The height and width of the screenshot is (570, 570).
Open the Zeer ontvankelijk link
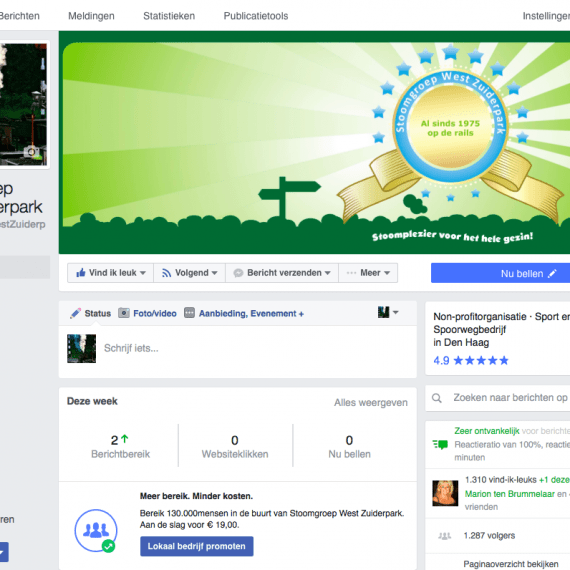tap(486, 431)
